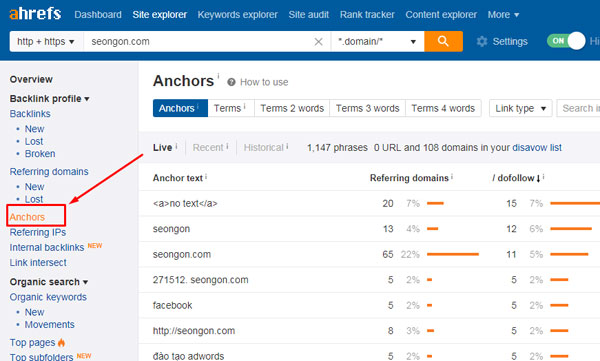Open the disavow list link
Screen dimensions: 600x361
click(537, 148)
